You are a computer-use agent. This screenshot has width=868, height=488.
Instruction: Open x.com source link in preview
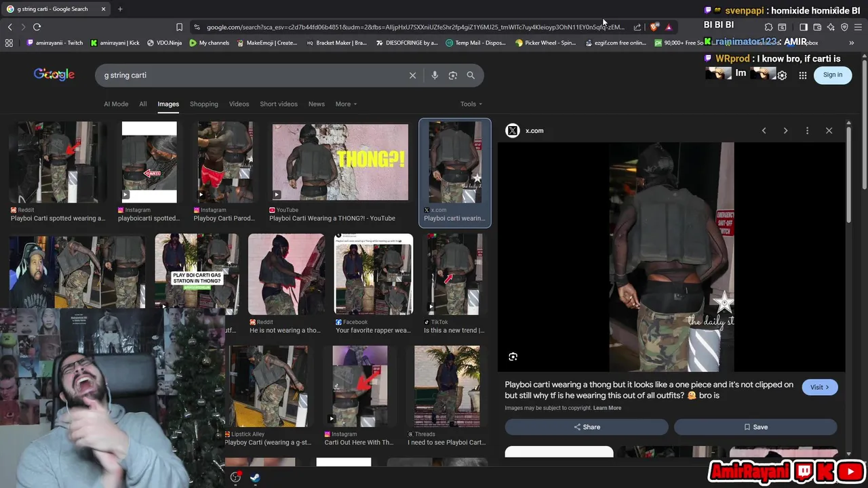click(x=534, y=131)
